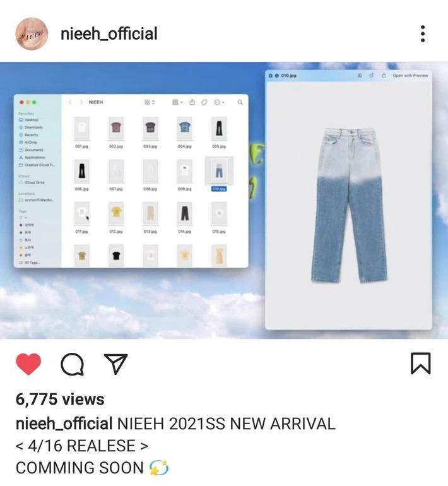This screenshot has width=448, height=486.
Task: Open the nieeh_official profile picture
Action: (32, 34)
